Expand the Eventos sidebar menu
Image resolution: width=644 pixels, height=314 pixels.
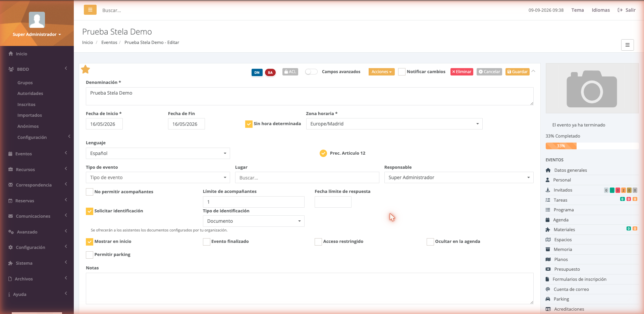[37, 154]
